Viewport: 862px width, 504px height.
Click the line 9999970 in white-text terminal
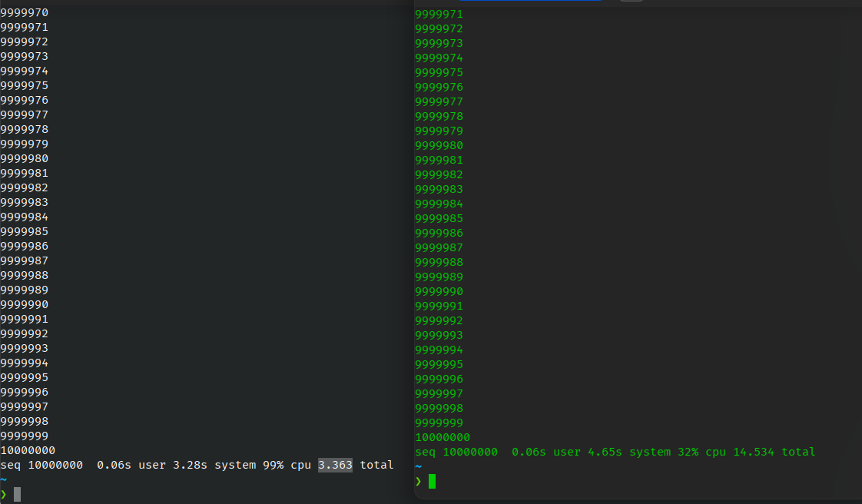click(24, 12)
